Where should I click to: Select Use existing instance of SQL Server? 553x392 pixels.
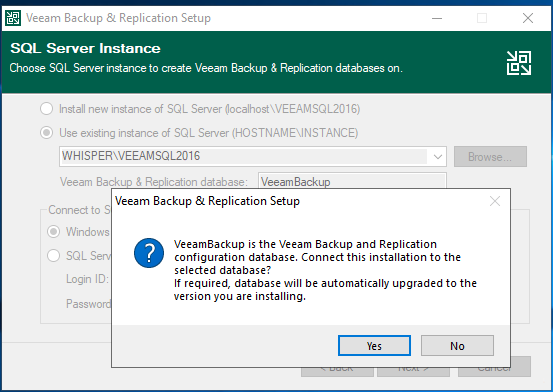[47, 133]
